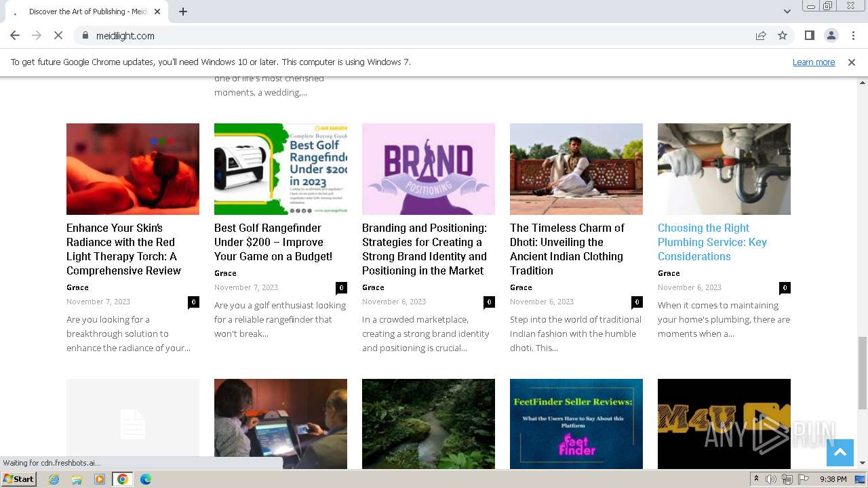Bookmark this page with the star icon
The image size is (868, 488).
[x=783, y=36]
